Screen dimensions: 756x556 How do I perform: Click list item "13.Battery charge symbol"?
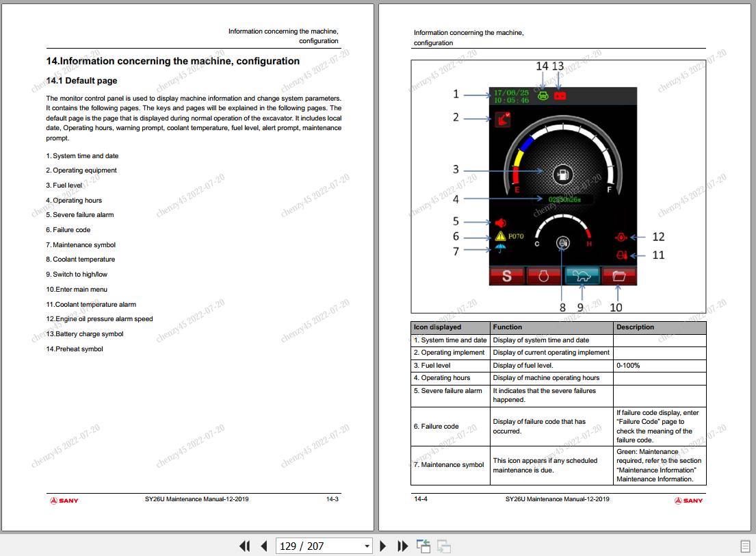84,333
